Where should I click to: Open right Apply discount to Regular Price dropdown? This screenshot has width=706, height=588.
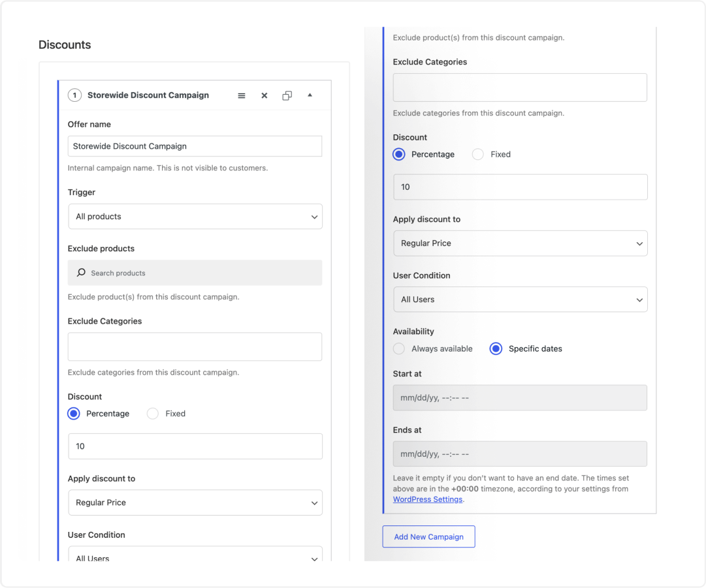[x=520, y=243]
